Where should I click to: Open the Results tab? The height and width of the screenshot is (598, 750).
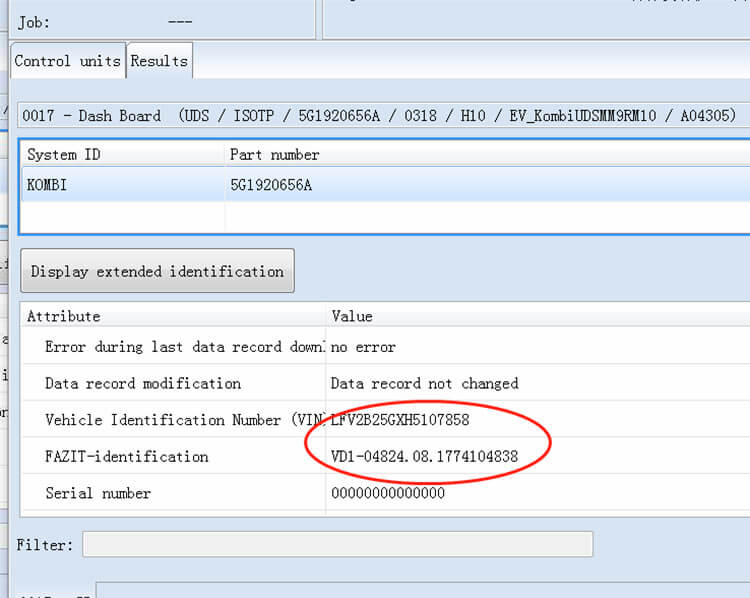(159, 61)
